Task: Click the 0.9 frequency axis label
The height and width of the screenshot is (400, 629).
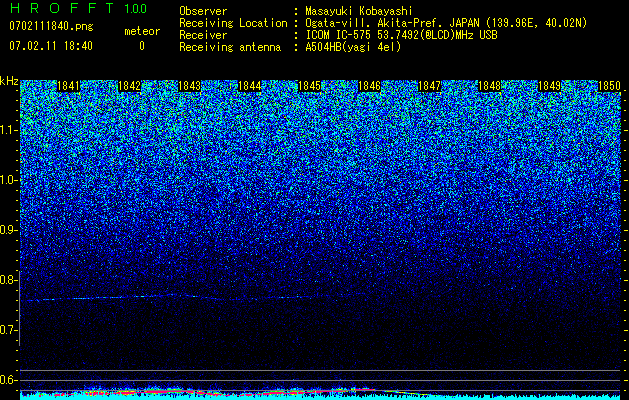Action: (x=9, y=230)
